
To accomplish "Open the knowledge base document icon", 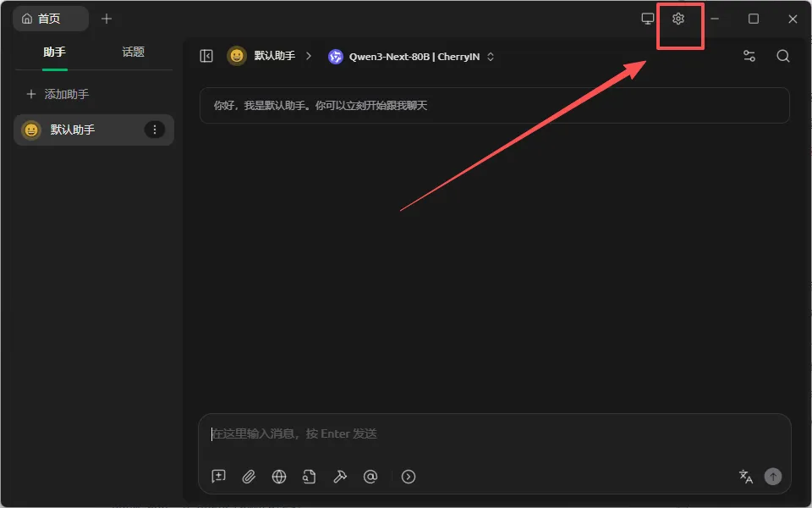I will tap(310, 477).
